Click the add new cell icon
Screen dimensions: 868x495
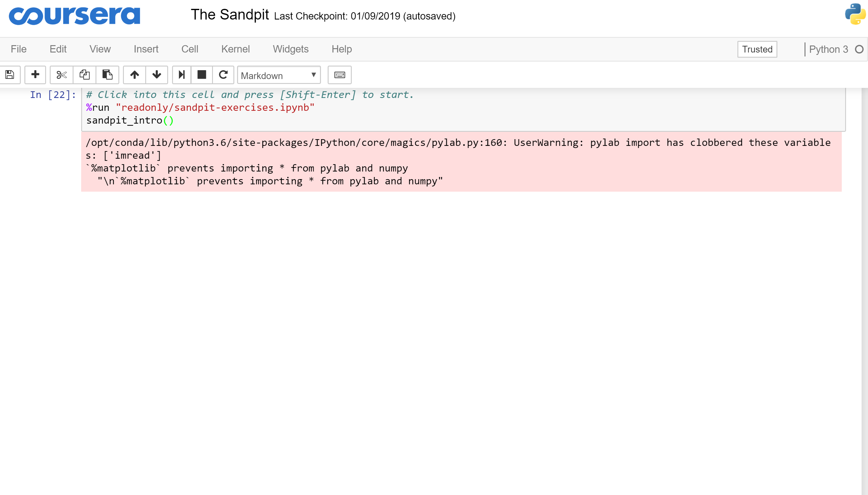[34, 74]
